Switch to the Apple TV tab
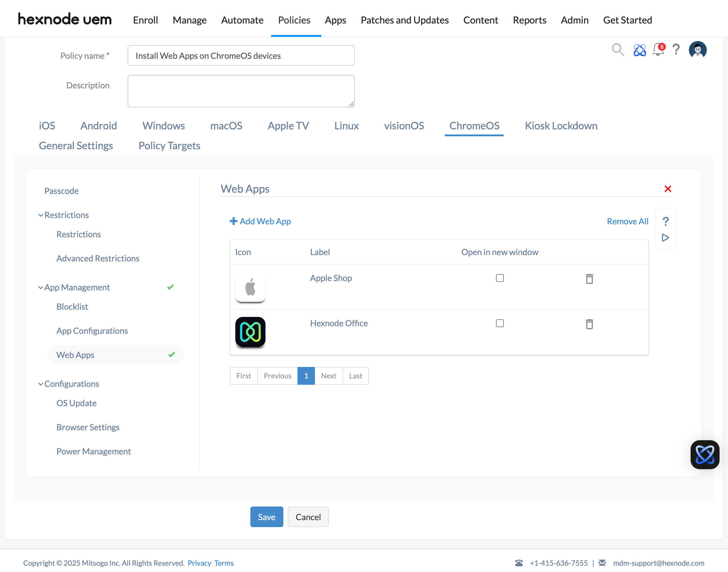This screenshot has height=572, width=728. coord(288,125)
